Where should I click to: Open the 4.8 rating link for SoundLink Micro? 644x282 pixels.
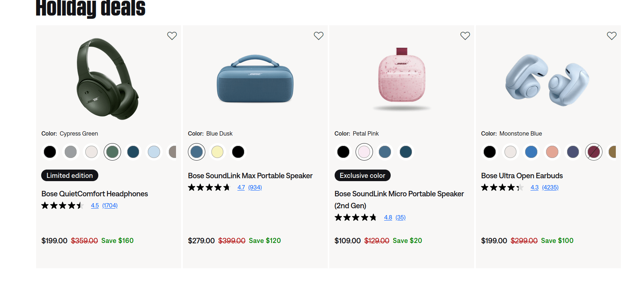[x=388, y=218]
